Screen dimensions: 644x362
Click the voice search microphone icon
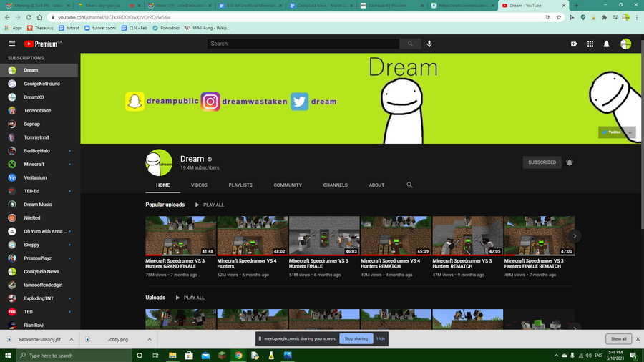tap(429, 44)
